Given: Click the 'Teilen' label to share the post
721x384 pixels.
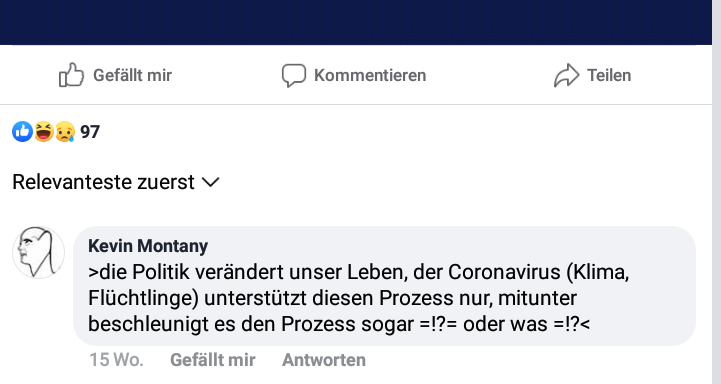Looking at the screenshot, I should tap(609, 75).
